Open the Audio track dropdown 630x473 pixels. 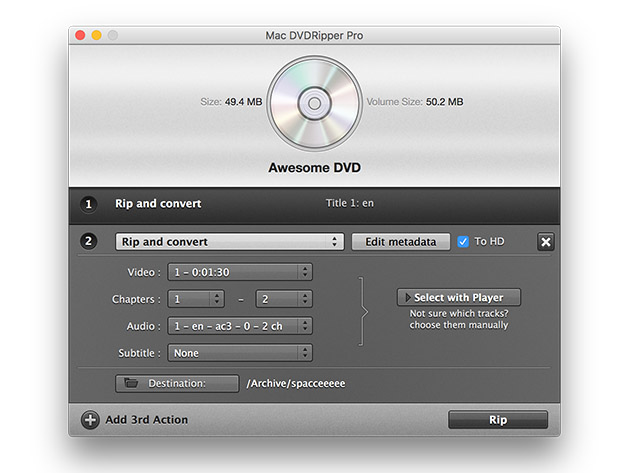(240, 326)
